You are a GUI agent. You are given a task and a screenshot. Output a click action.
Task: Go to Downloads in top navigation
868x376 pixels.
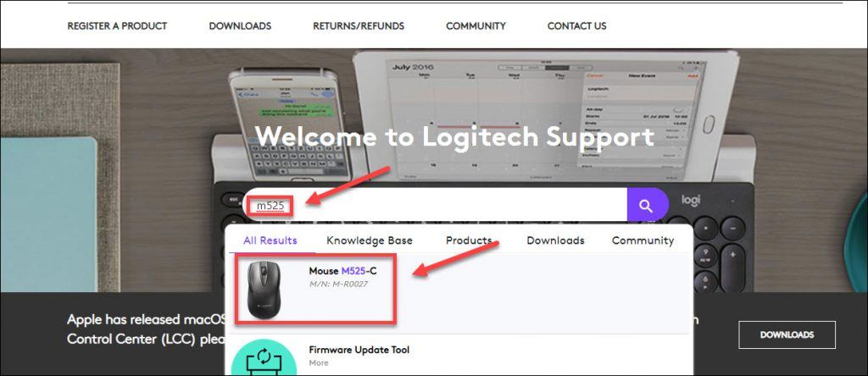240,26
